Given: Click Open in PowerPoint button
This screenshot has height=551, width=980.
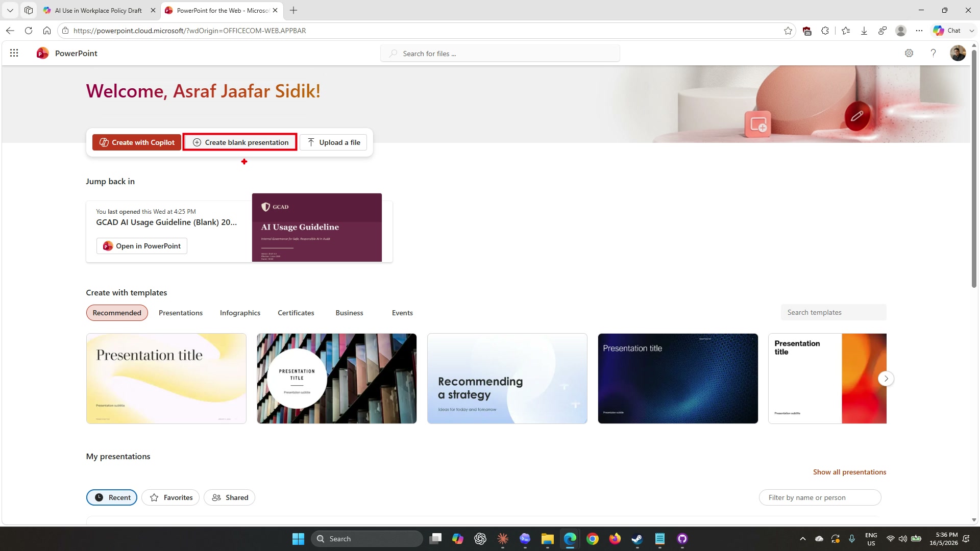Looking at the screenshot, I should (x=142, y=246).
